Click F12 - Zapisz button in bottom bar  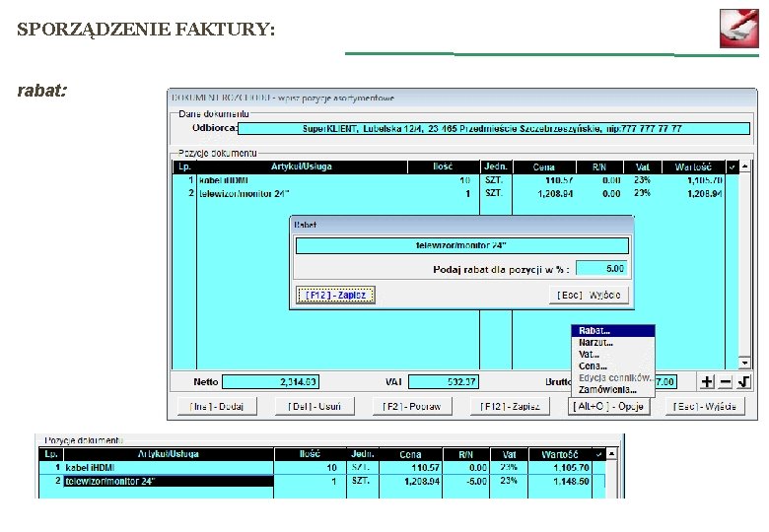pyautogui.click(x=510, y=406)
